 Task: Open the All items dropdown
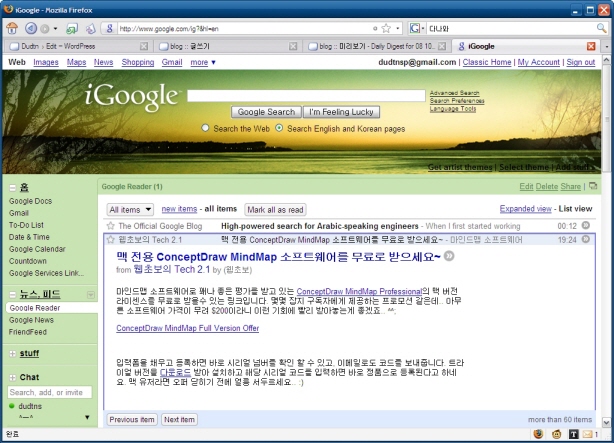(130, 210)
